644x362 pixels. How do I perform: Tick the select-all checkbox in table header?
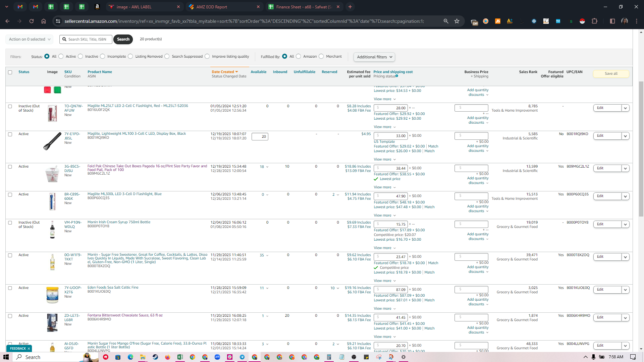click(x=10, y=72)
